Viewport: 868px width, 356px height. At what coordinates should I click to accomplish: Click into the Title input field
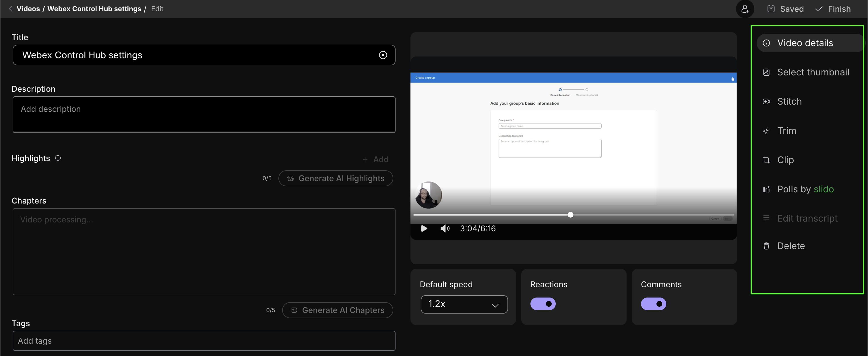click(x=204, y=55)
